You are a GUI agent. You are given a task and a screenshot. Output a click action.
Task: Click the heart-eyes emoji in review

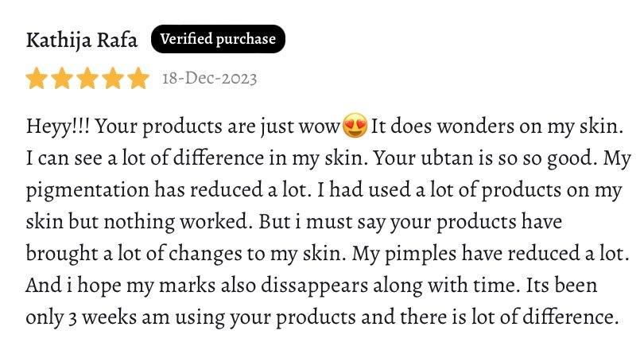[x=355, y=126]
